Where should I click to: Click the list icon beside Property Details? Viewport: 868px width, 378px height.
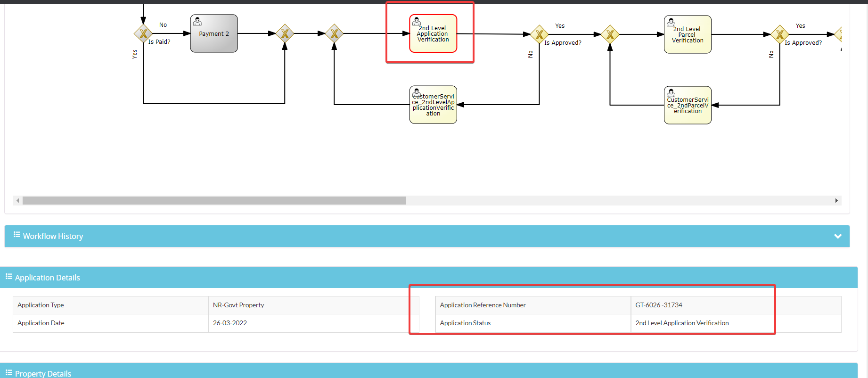(9, 373)
